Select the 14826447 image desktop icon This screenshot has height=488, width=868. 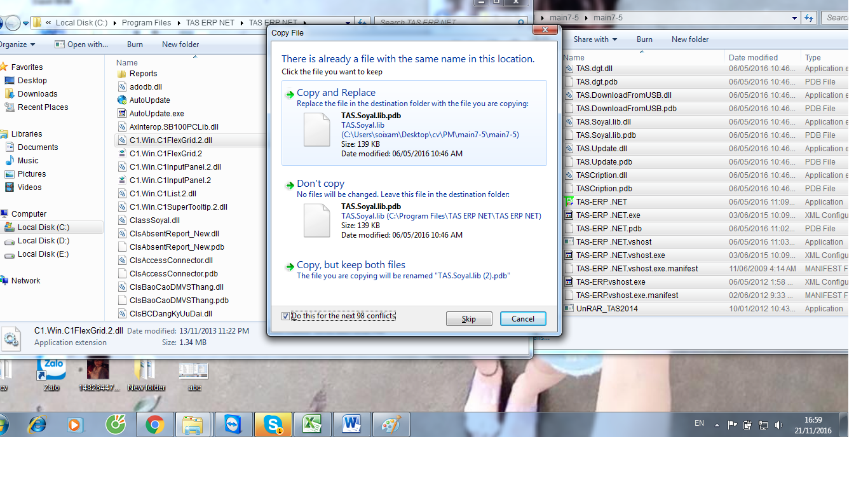pyautogui.click(x=98, y=375)
